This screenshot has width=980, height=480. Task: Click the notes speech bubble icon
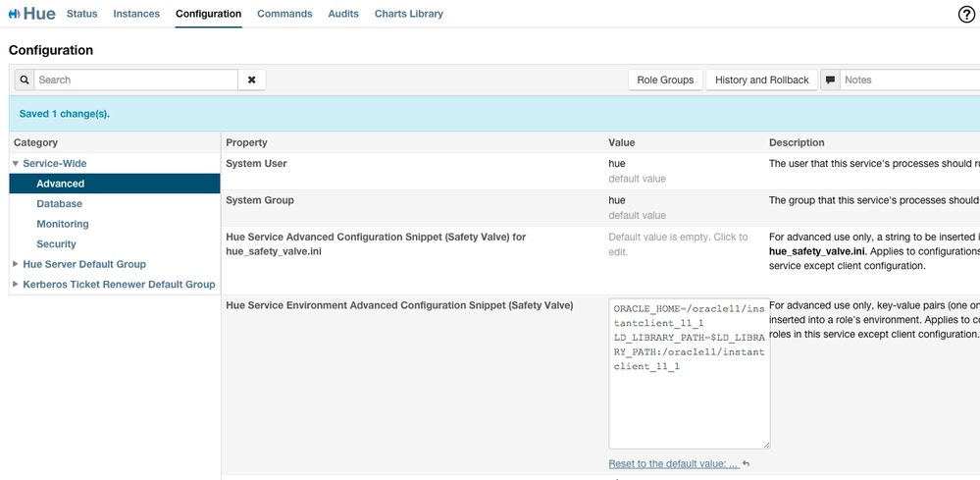point(830,80)
